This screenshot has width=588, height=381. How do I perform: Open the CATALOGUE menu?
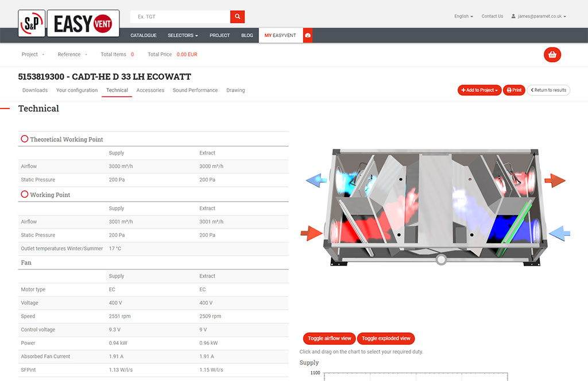pyautogui.click(x=143, y=35)
